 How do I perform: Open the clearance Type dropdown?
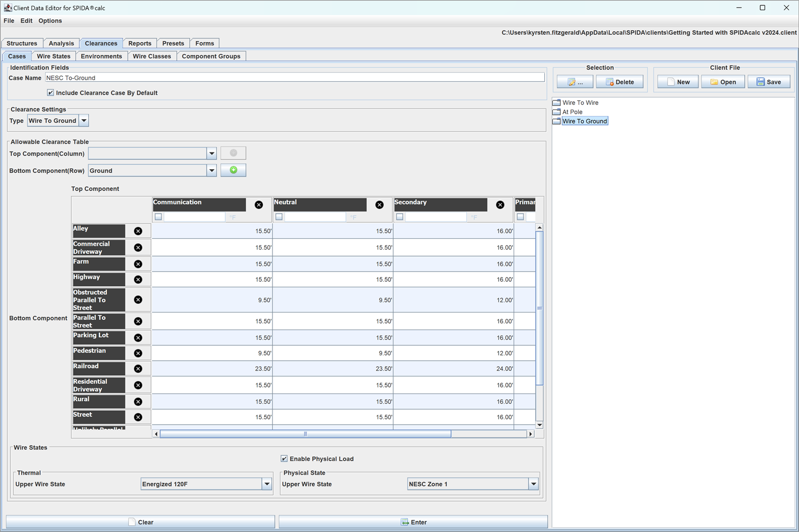click(x=84, y=121)
